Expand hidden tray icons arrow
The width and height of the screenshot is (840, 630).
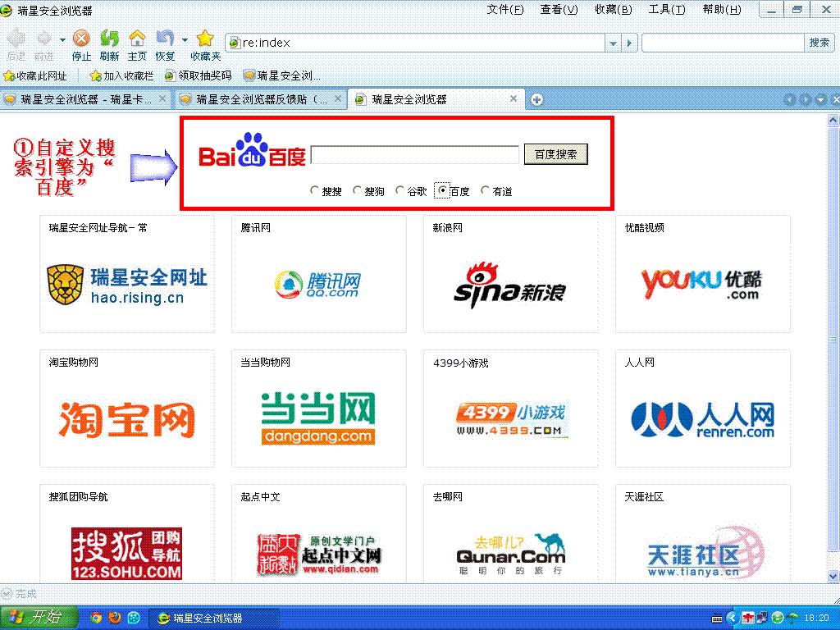click(x=732, y=619)
